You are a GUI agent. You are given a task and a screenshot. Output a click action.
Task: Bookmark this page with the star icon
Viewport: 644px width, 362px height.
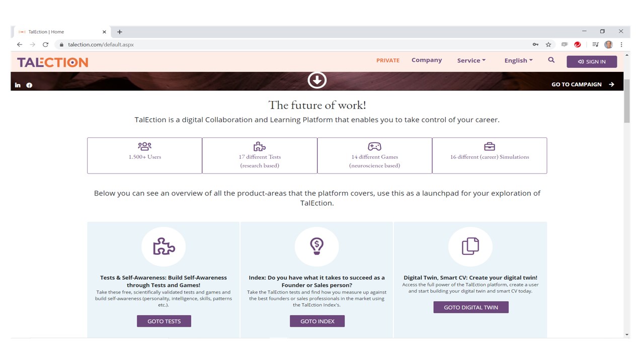[548, 45]
